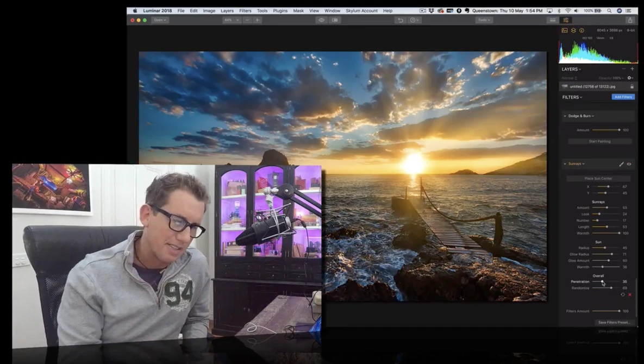Add a new layer with plus icon
The height and width of the screenshot is (364, 644).
click(x=632, y=69)
